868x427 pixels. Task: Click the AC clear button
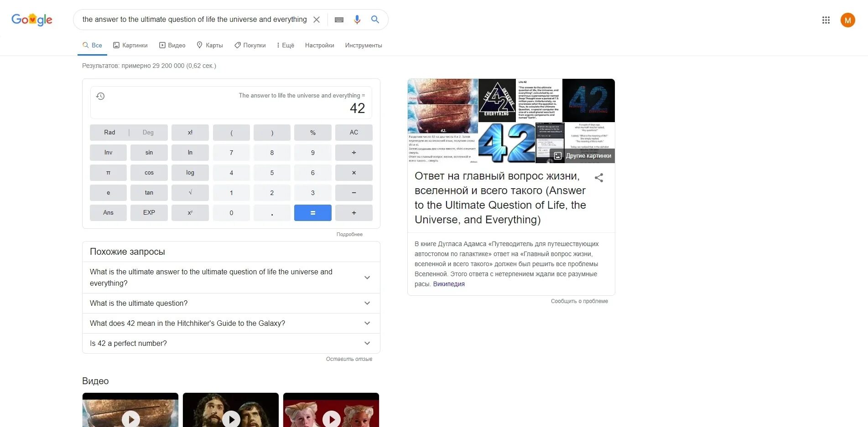click(354, 133)
